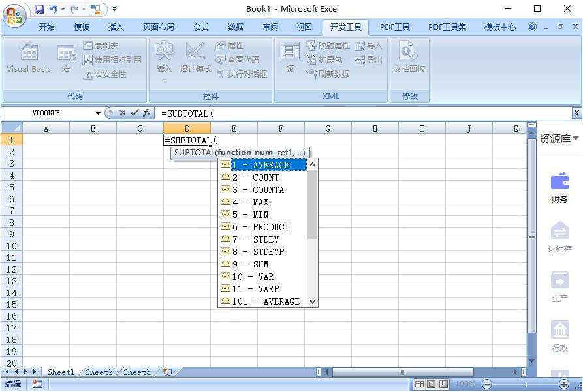The width and height of the screenshot is (583, 392).
Task: Open the XML 源 pane
Action: (x=290, y=57)
